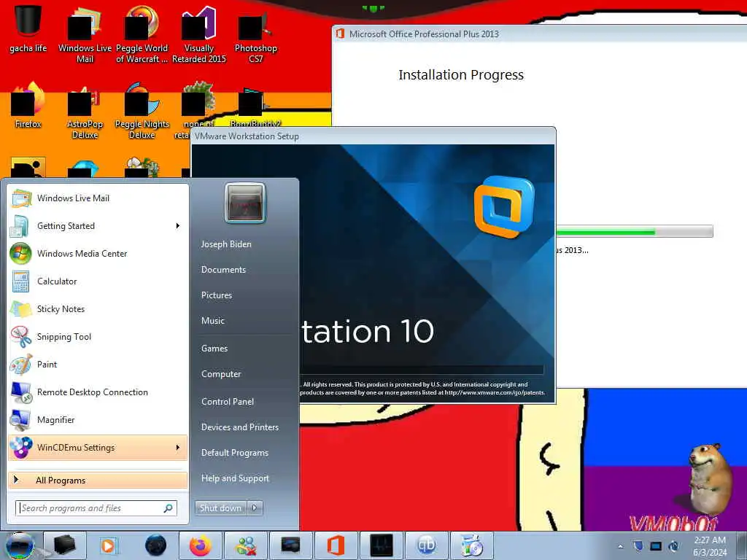Open Remote Desktop Connection
Viewport: 747px width, 560px height.
coord(98,392)
